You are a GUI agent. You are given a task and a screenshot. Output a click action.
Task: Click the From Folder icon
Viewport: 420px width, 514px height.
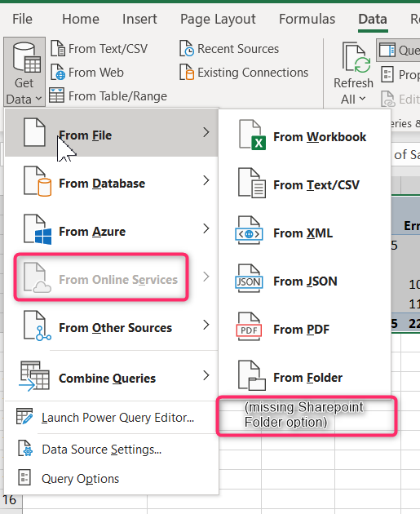(252, 375)
